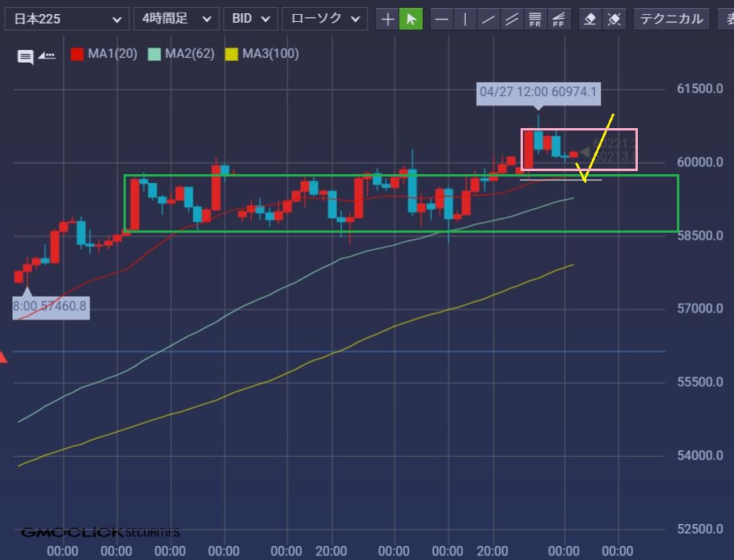Activate the green arrow pointer tool
Image resolution: width=734 pixels, height=560 pixels.
pos(410,19)
